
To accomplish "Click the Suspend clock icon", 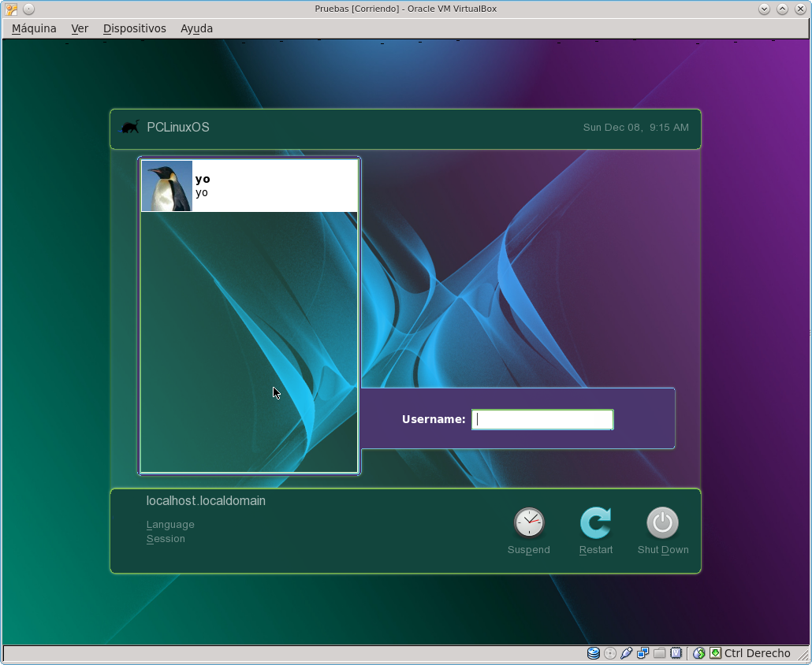I will [528, 522].
